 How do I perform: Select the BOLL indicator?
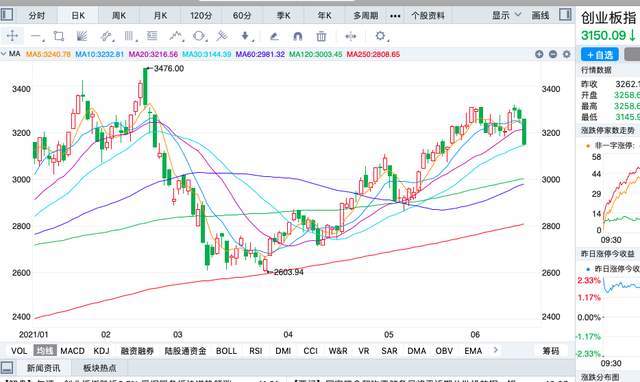click(226, 351)
